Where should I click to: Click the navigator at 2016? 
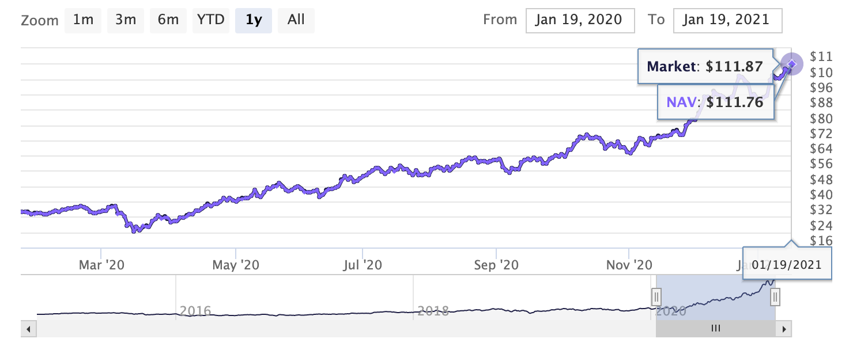tap(196, 311)
